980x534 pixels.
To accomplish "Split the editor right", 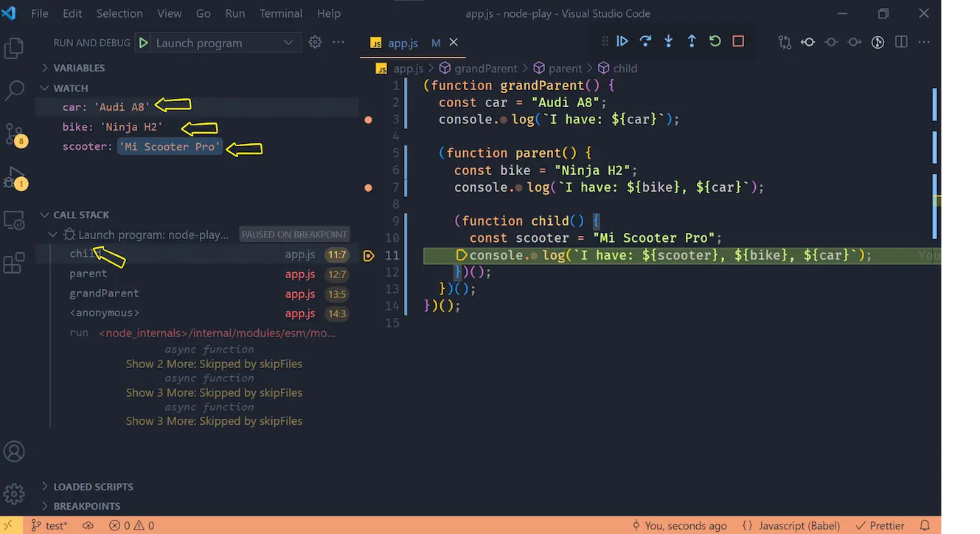I will (901, 42).
